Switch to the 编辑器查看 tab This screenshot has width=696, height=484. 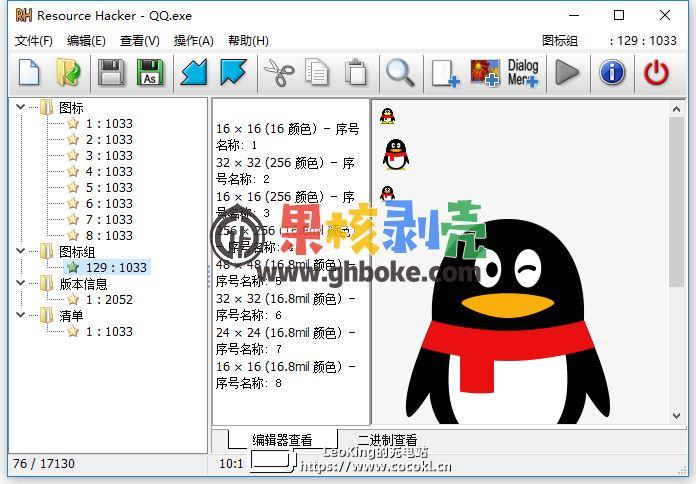(x=282, y=440)
